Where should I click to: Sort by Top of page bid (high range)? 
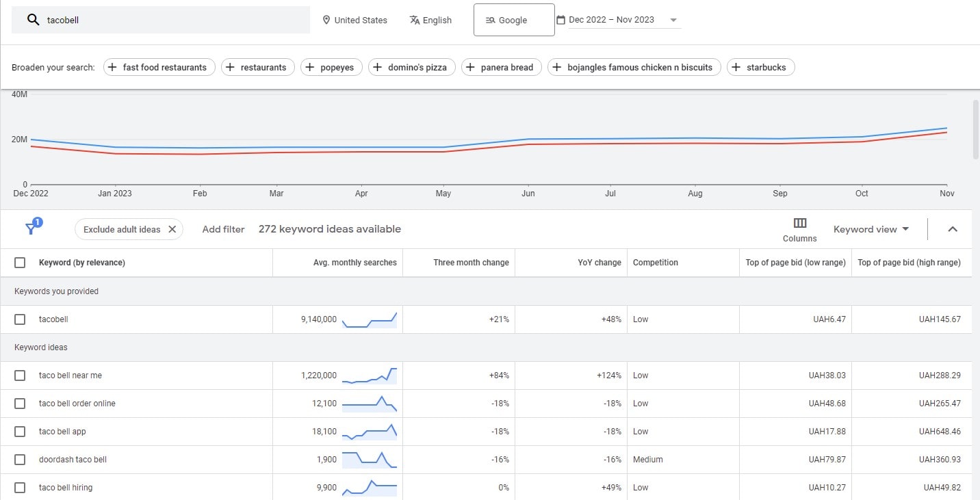[909, 263]
